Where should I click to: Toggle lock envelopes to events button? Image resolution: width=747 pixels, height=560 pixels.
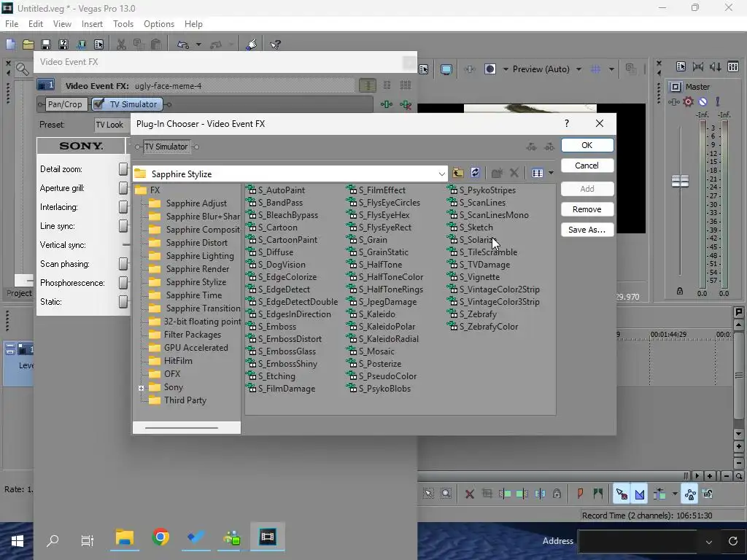tap(690, 494)
